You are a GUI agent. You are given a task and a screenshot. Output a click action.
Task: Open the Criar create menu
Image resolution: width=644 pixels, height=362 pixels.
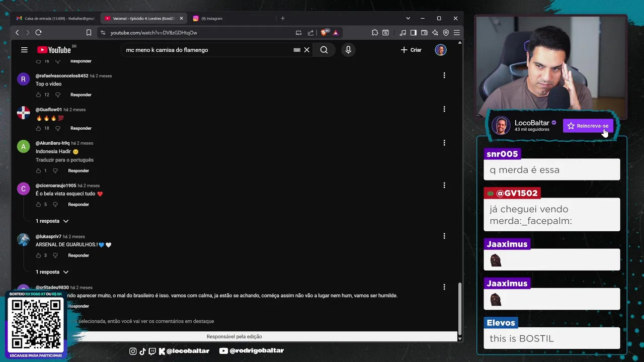point(411,50)
